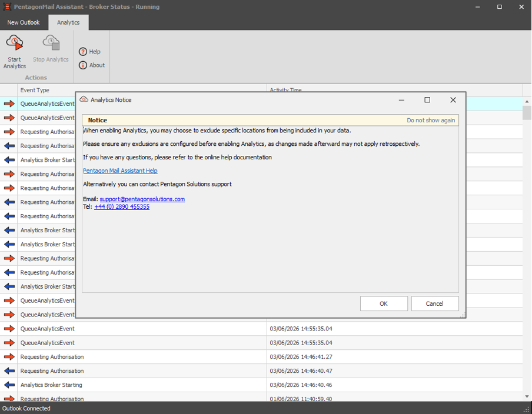This screenshot has height=414, width=532.
Task: Click blue arrow icon of row 14:46:40.46
Action: (x=9, y=385)
